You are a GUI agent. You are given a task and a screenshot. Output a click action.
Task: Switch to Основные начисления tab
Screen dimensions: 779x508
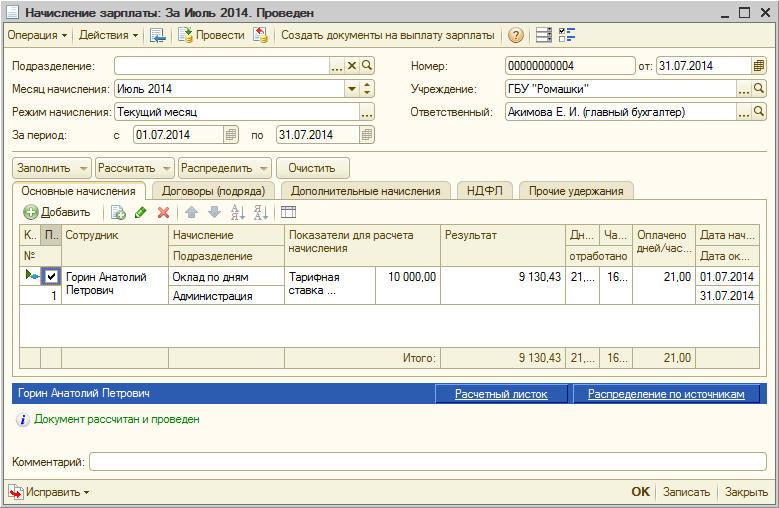tap(78, 191)
